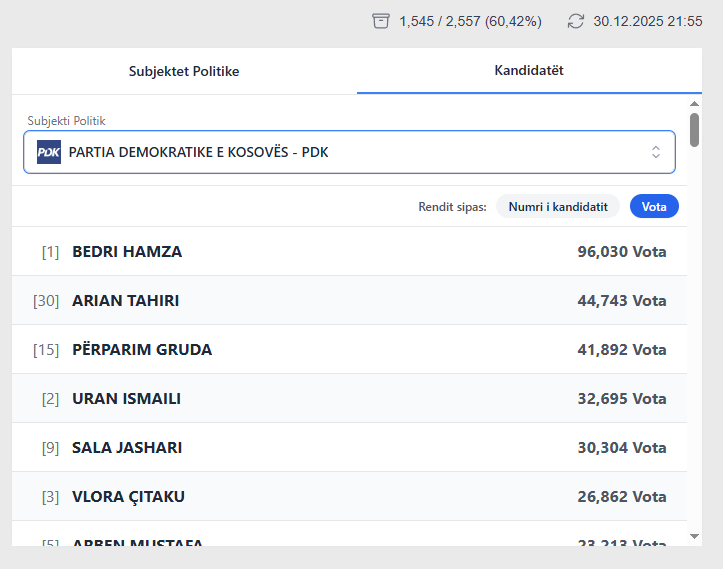
Task: Click the vertical scrollbar thumb
Action: tap(695, 130)
